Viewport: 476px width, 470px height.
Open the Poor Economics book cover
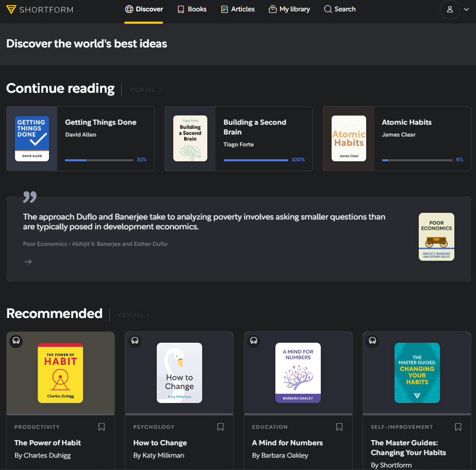point(436,237)
